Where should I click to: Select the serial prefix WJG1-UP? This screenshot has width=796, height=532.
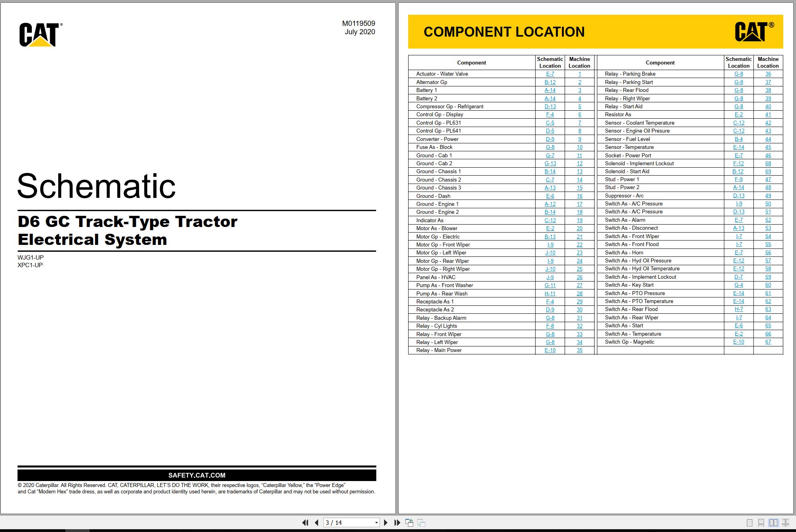pos(31,258)
